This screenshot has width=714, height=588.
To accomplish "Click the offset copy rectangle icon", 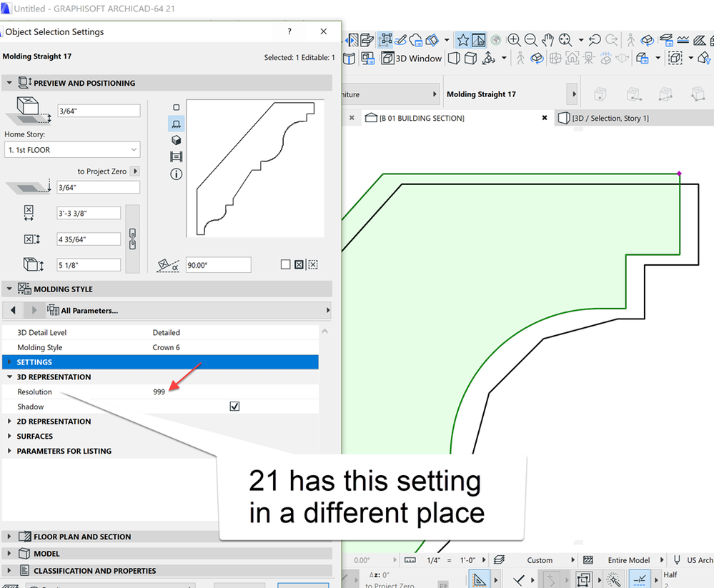I will 583,580.
